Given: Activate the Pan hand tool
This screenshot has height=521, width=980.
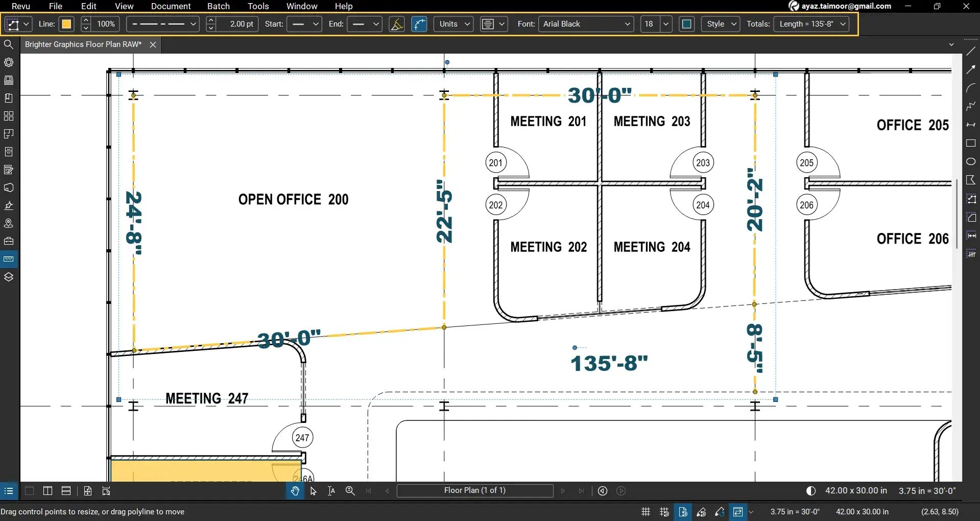Looking at the screenshot, I should (295, 491).
